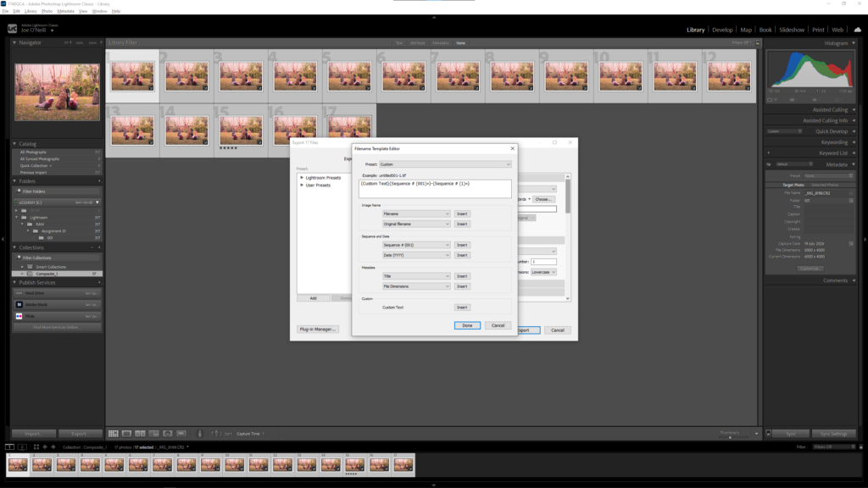Screen dimensions: 868x488
Task: Insert the Custom Text token
Action: [x=462, y=307]
